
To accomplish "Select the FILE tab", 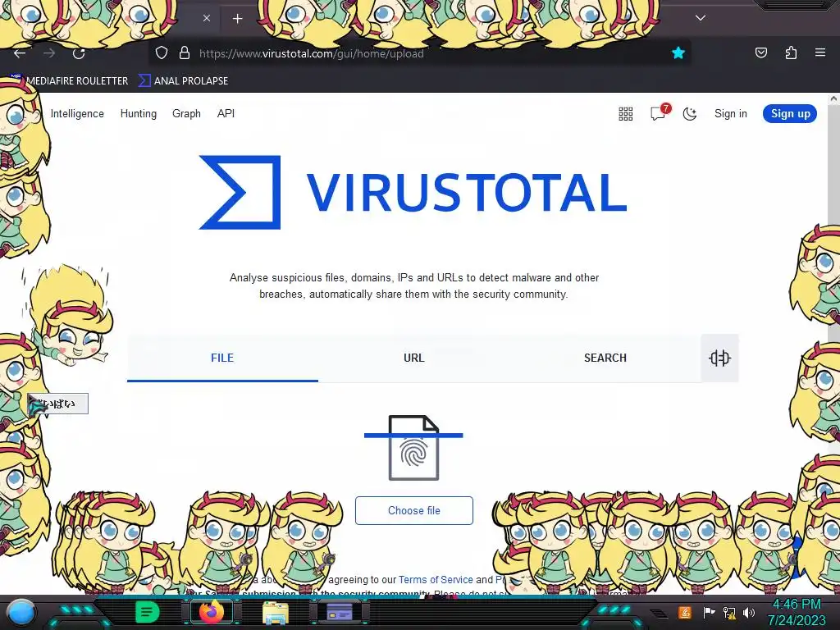I will [x=222, y=358].
